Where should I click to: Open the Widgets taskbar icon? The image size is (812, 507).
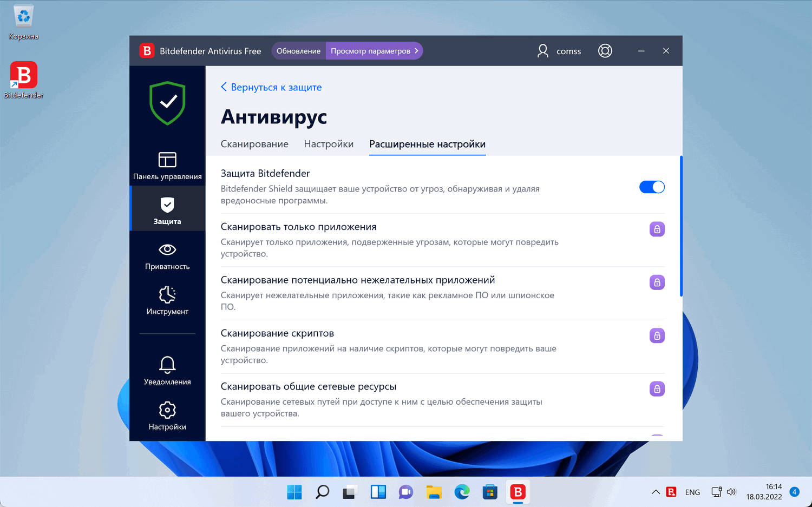click(x=378, y=492)
